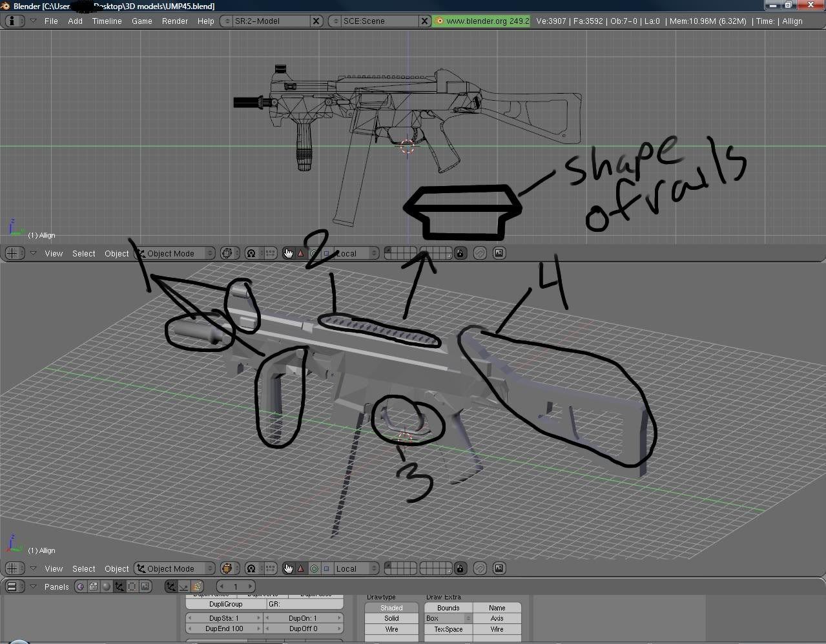Enable upper viewport translate manipulator triangle
The width and height of the screenshot is (826, 644).
pos(300,253)
